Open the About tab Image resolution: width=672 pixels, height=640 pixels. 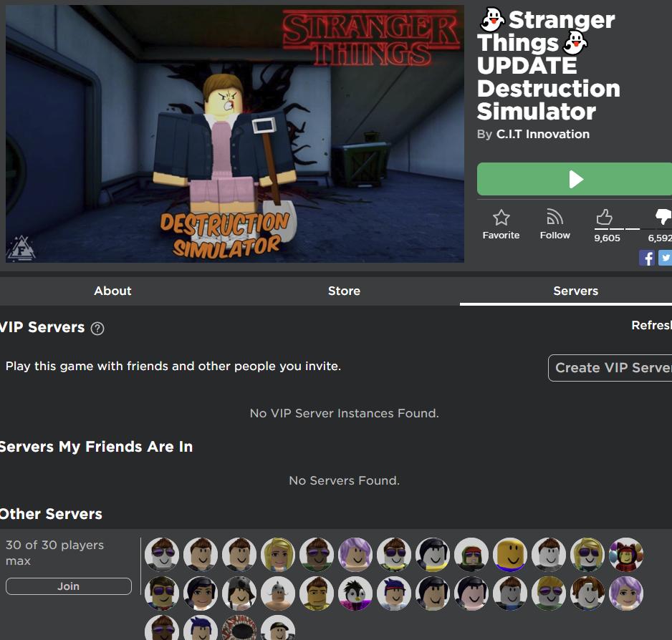pyautogui.click(x=112, y=291)
